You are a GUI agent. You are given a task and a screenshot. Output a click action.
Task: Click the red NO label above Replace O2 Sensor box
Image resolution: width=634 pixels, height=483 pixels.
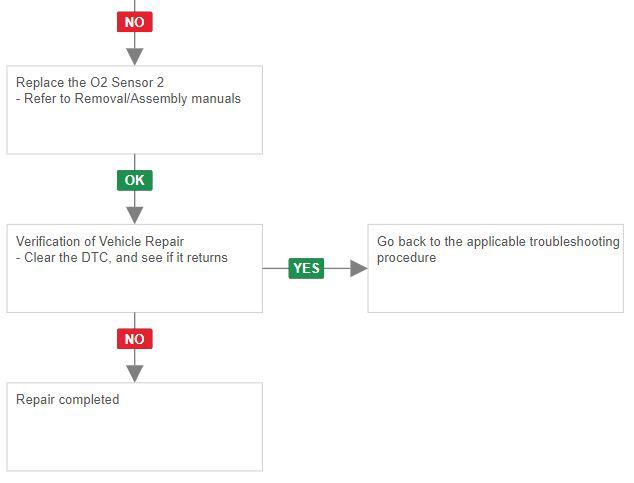click(x=134, y=21)
